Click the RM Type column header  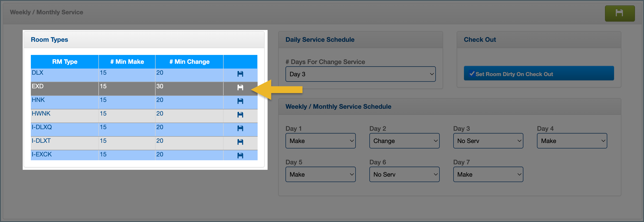[x=64, y=62]
